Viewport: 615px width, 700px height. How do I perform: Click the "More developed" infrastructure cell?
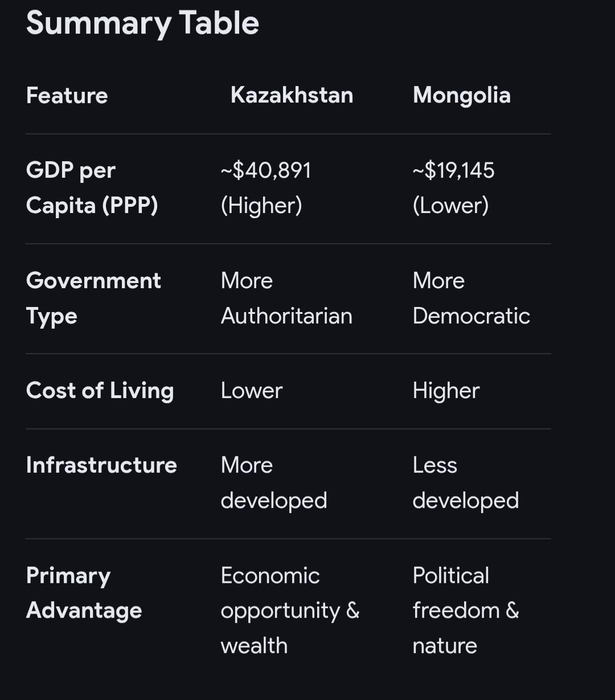273,483
